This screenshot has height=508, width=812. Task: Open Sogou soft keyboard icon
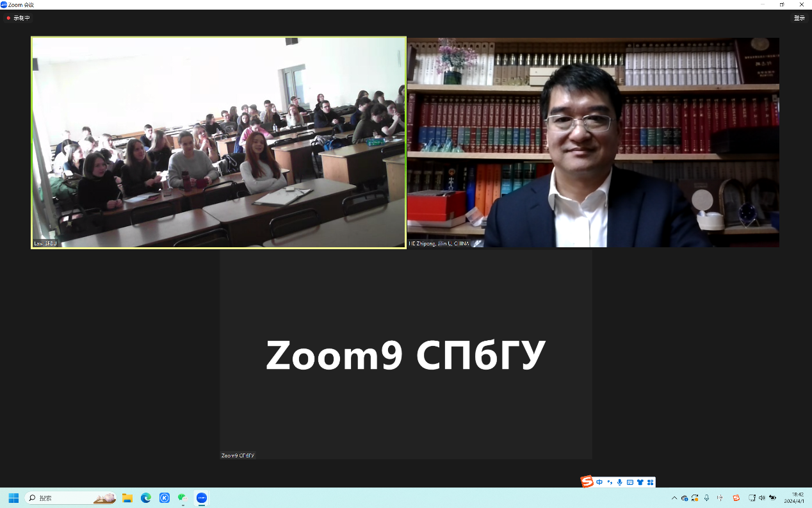click(630, 482)
